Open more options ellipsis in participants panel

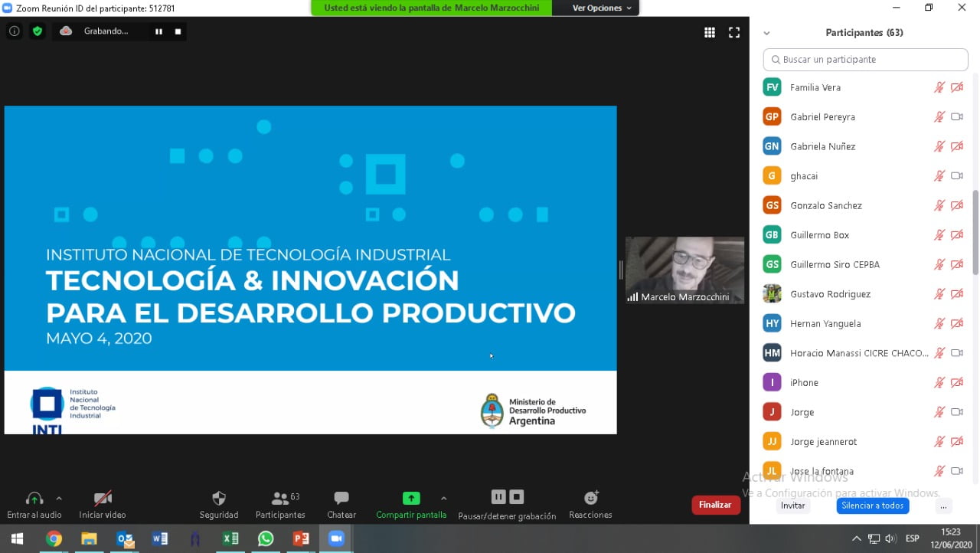pyautogui.click(x=943, y=506)
